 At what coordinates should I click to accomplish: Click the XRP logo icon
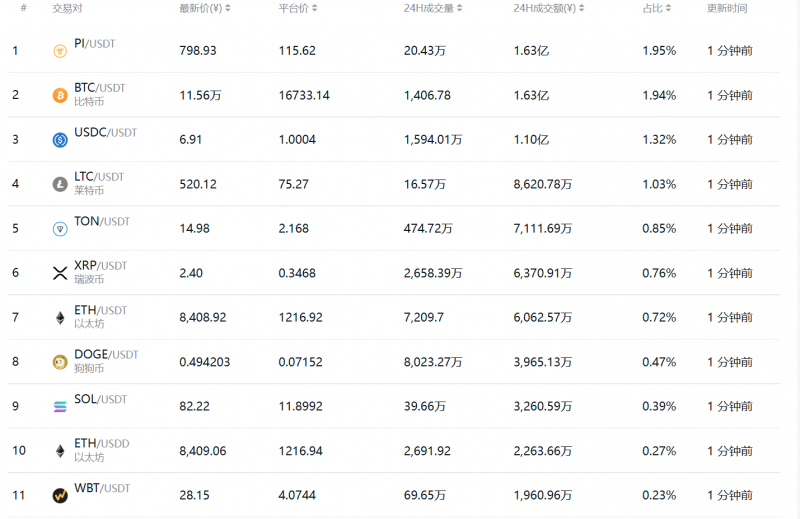coord(60,273)
